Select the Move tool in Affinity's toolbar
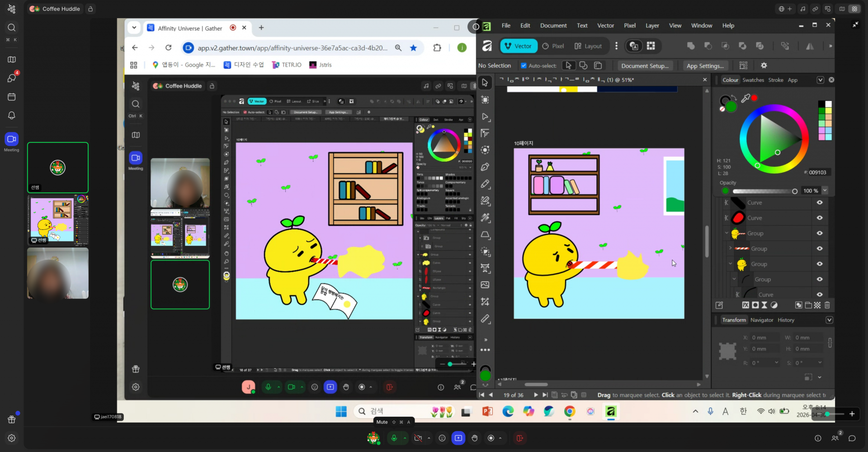868x452 pixels. (485, 83)
